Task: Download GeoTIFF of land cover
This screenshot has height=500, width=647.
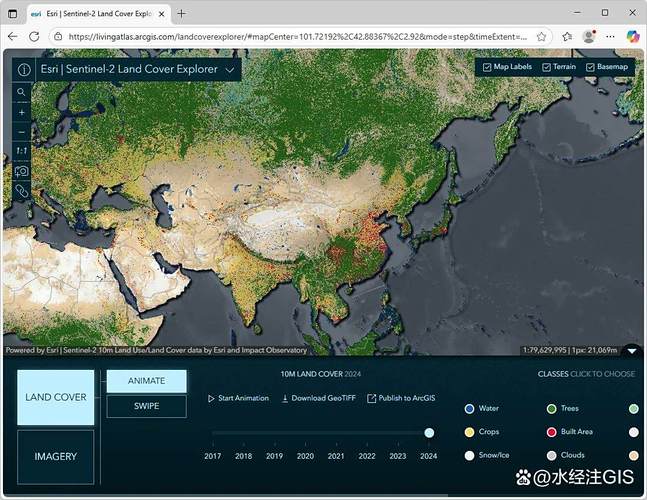Action: 318,398
